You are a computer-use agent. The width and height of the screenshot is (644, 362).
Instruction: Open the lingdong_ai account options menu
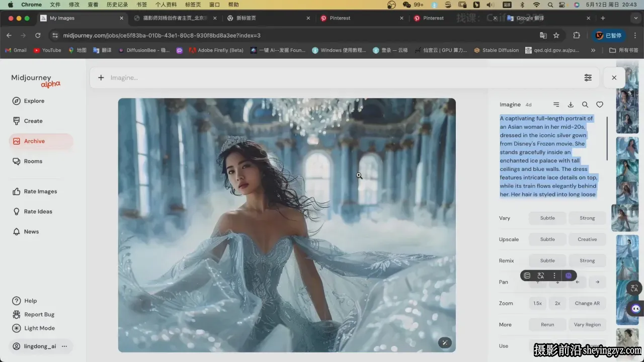[64, 346]
